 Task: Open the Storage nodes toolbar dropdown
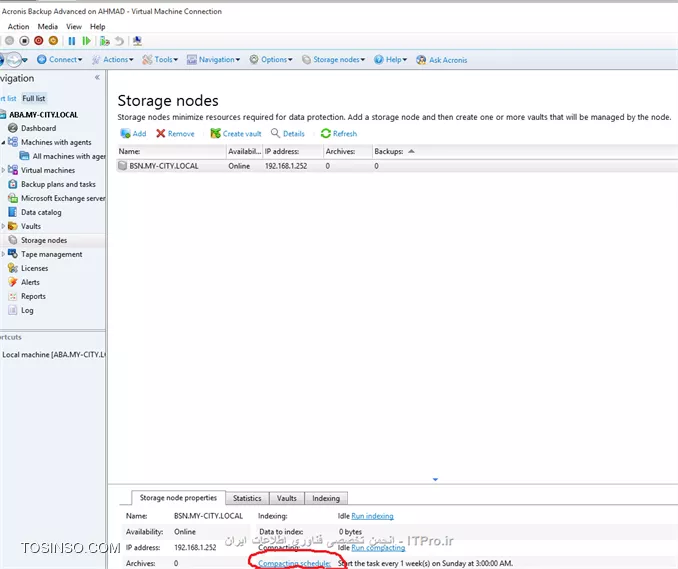[x=333, y=60]
